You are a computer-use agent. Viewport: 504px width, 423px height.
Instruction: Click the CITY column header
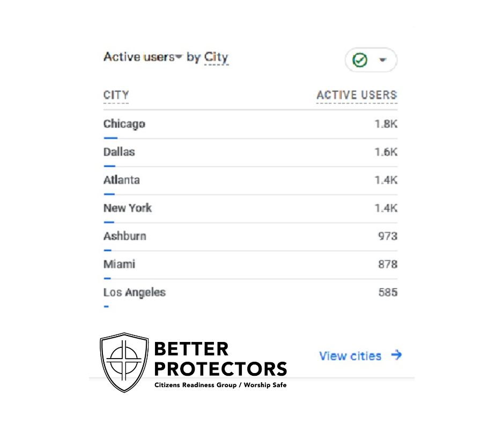tap(116, 96)
